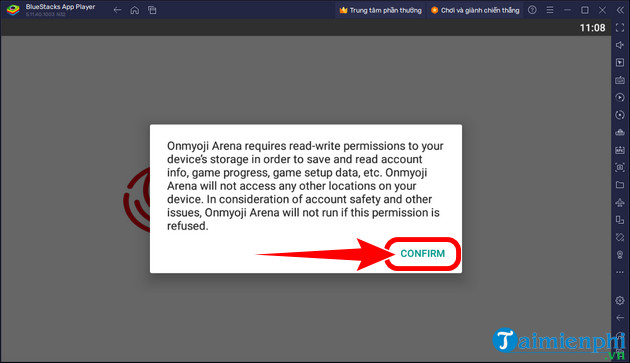
Task: Click the 11:08 clock text
Action: coord(592,28)
